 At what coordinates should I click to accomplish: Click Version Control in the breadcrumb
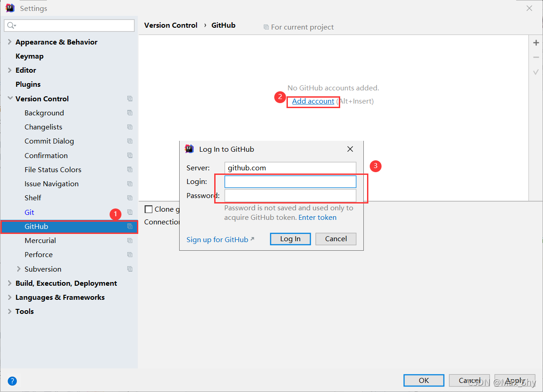click(171, 25)
